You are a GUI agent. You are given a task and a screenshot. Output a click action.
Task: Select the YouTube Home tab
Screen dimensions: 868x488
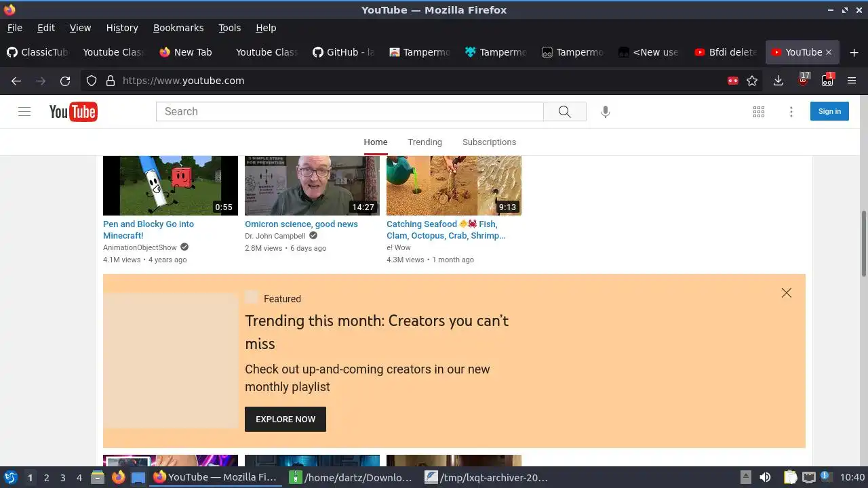376,142
